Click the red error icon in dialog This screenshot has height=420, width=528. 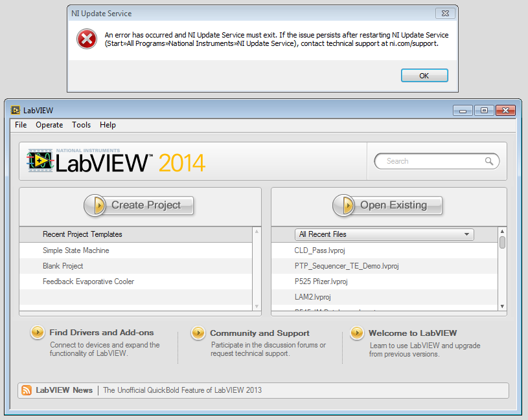(x=87, y=39)
